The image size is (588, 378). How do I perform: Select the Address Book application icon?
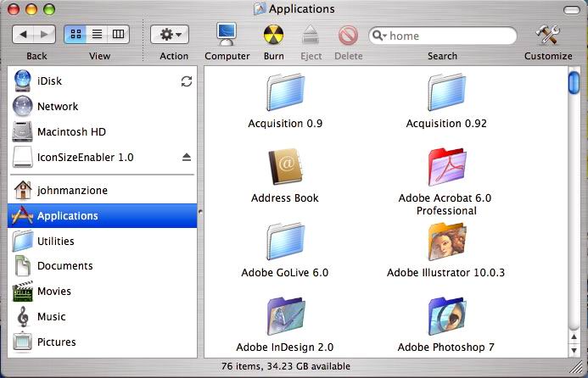(x=285, y=167)
